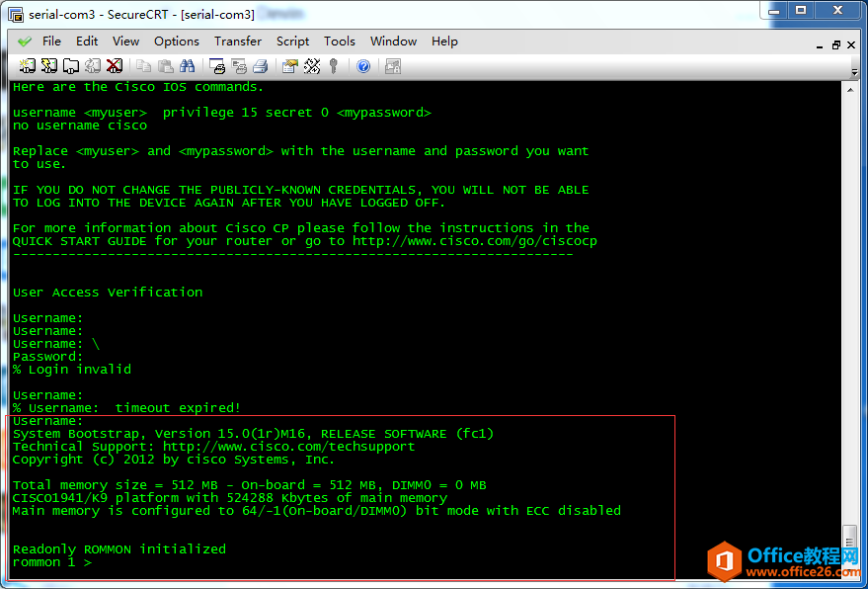Click the public key icon
This screenshot has width=868, height=589.
(x=333, y=66)
